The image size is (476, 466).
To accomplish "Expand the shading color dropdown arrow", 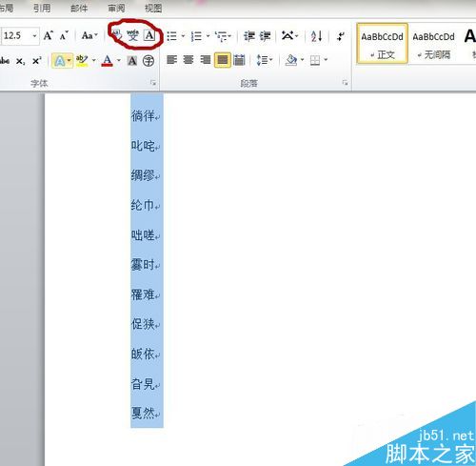I will click(x=302, y=60).
